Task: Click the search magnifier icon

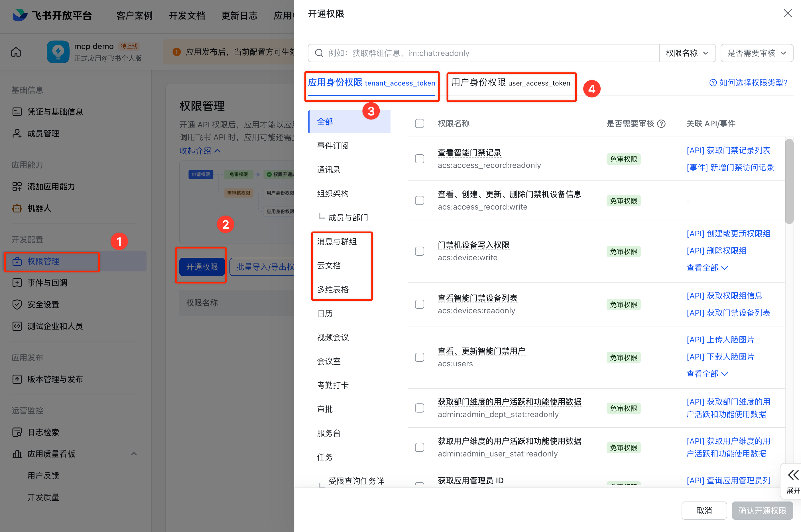Action: click(x=319, y=53)
